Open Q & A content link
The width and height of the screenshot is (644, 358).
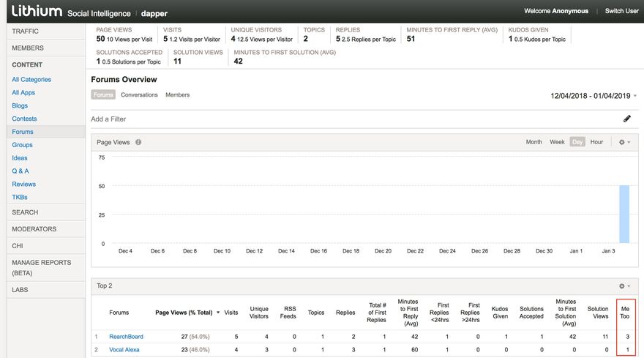coord(20,171)
